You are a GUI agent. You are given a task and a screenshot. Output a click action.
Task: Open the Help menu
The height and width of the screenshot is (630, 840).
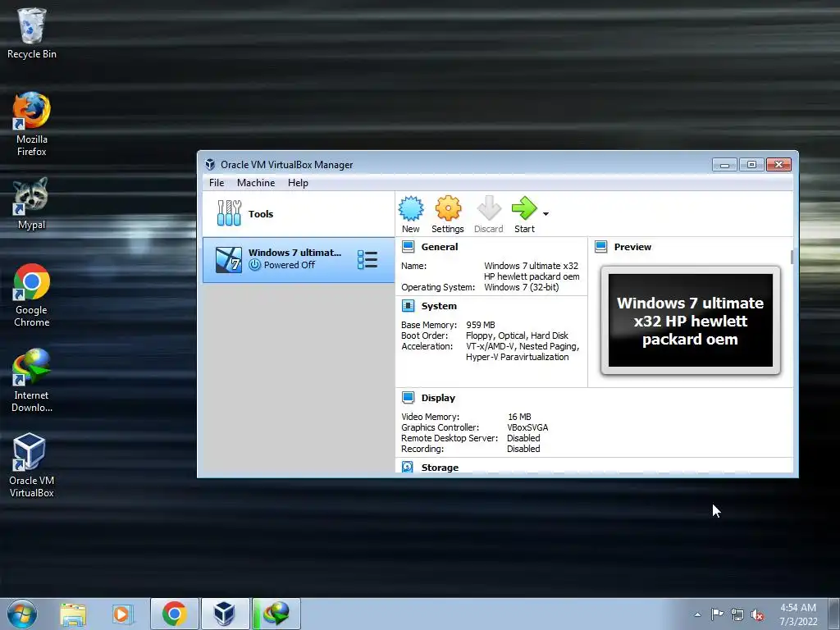click(x=298, y=183)
